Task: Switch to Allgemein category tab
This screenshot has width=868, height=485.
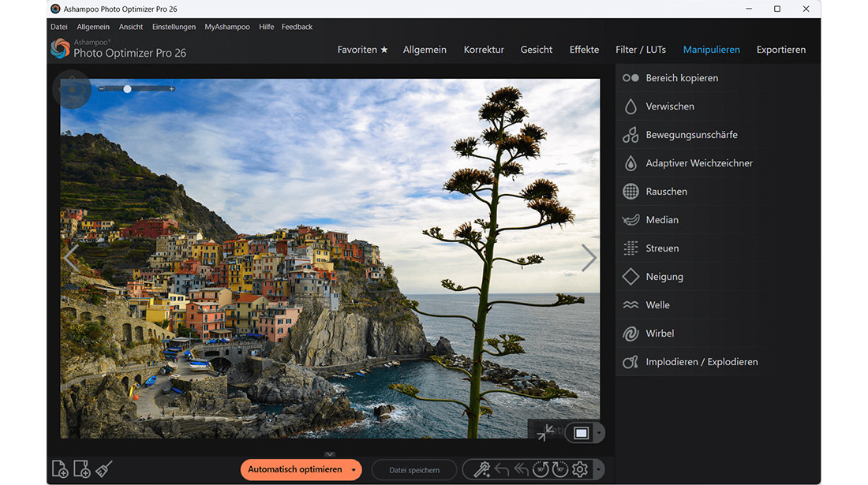Action: [x=425, y=50]
